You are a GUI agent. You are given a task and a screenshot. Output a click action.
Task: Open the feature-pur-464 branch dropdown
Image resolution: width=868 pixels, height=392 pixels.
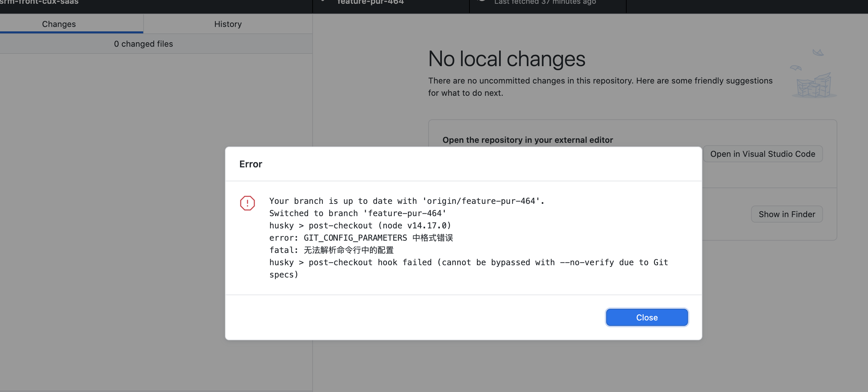tap(370, 2)
